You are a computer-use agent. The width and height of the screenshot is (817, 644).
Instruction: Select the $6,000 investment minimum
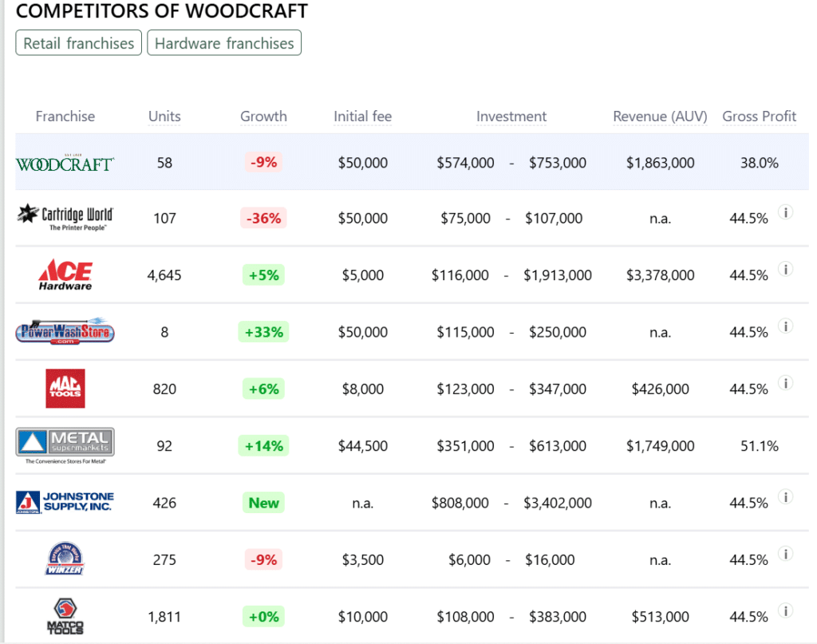click(469, 560)
